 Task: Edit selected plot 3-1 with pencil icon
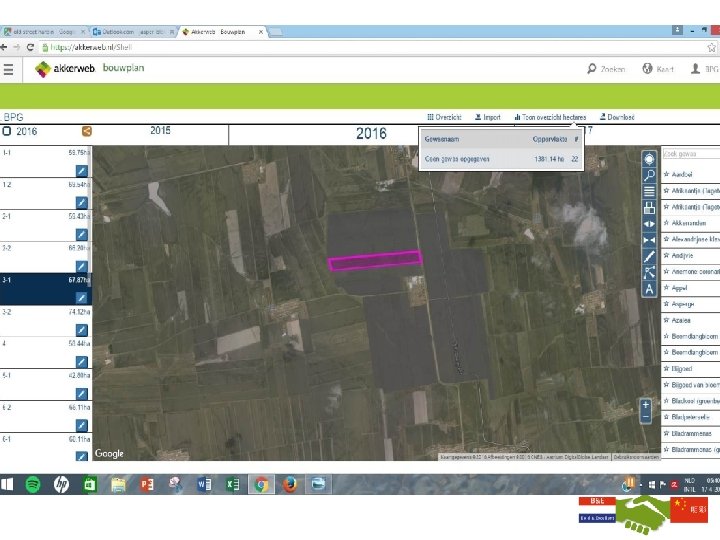(81, 298)
